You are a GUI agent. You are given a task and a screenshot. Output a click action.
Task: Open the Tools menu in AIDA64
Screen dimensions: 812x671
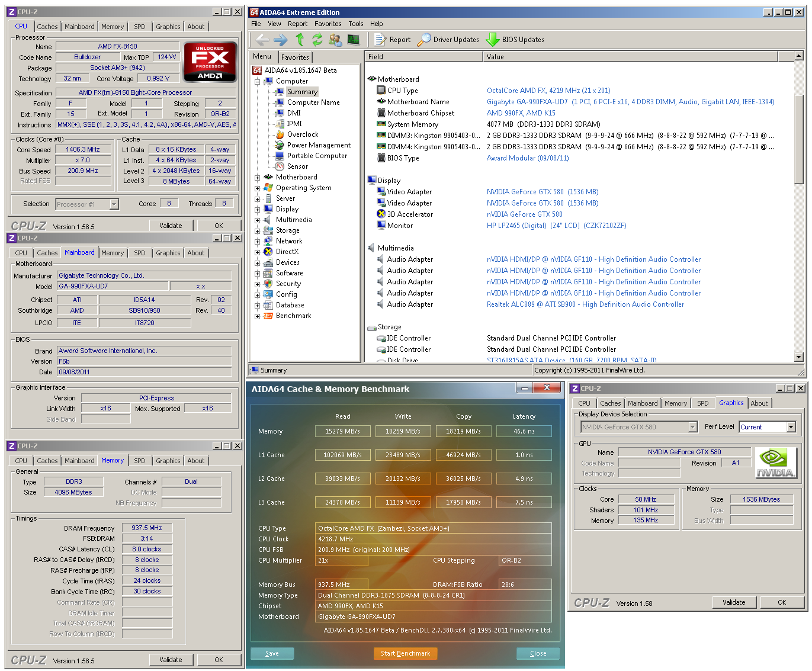point(356,24)
